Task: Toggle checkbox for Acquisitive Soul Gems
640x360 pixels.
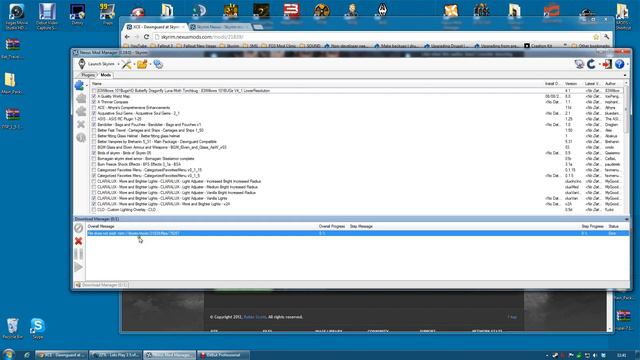Action: (94, 113)
